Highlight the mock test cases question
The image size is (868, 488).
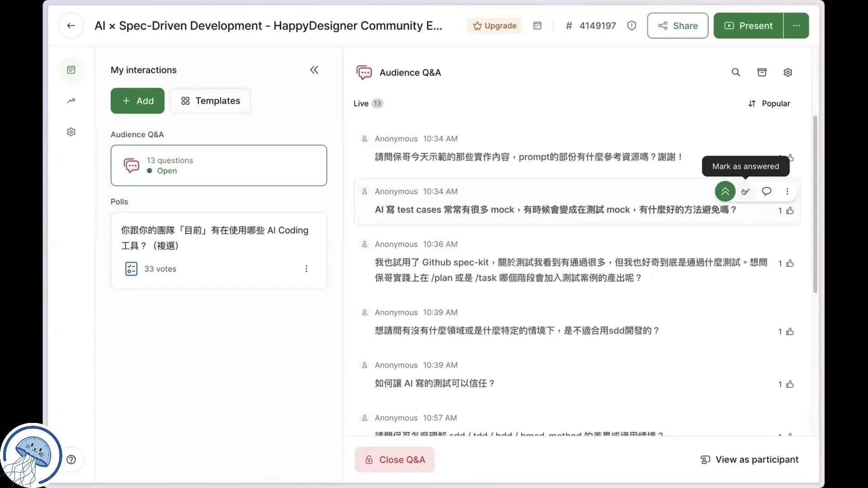pos(725,192)
